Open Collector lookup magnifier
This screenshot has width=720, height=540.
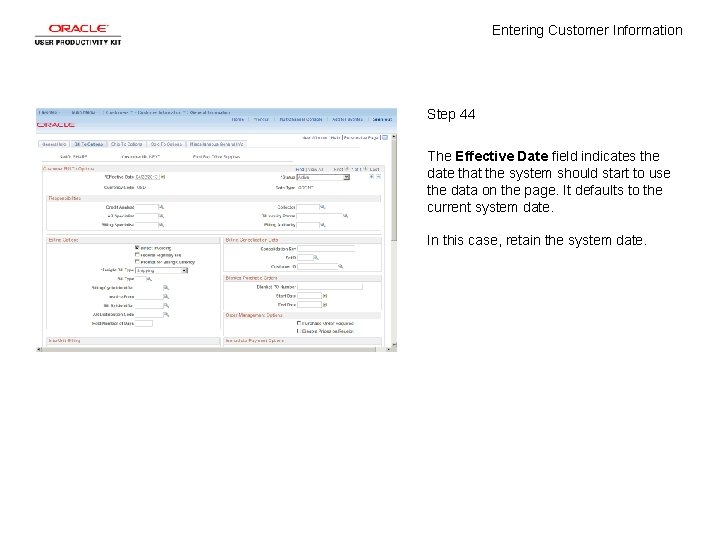pyautogui.click(x=322, y=207)
